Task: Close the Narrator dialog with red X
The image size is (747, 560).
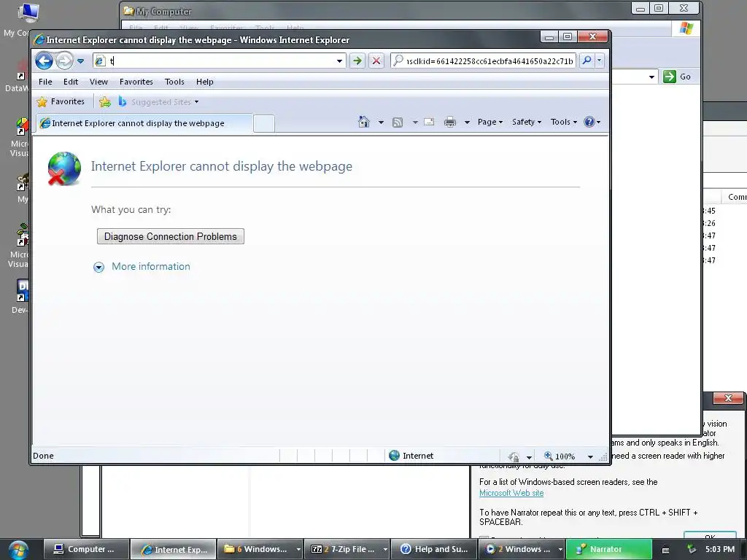Action: 728,398
